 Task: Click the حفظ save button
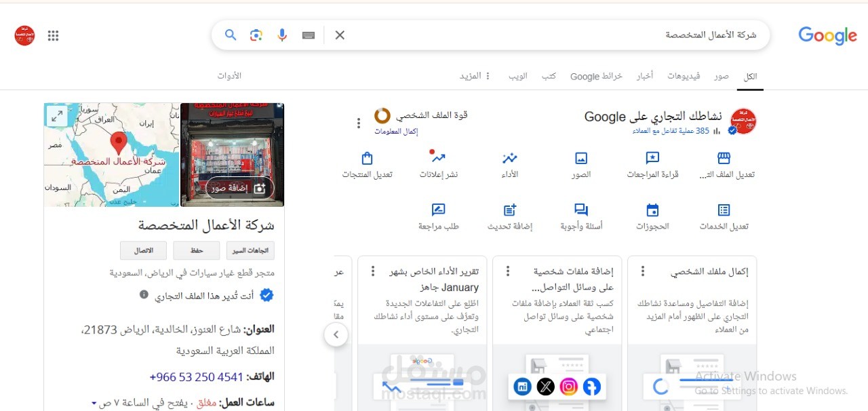pos(197,250)
